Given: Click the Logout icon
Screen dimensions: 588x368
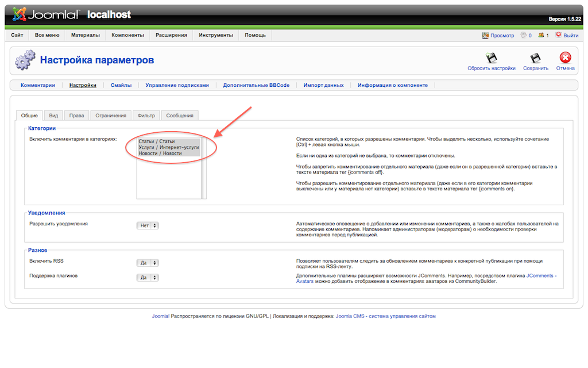Looking at the screenshot, I should tap(558, 35).
